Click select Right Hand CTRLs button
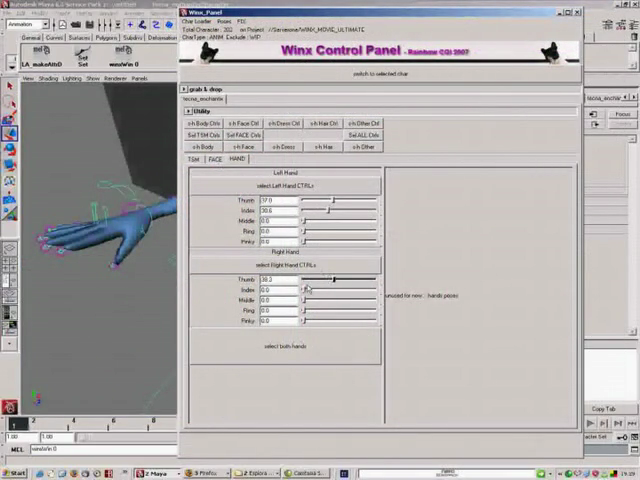Screen dimensions: 640x480 286,265
